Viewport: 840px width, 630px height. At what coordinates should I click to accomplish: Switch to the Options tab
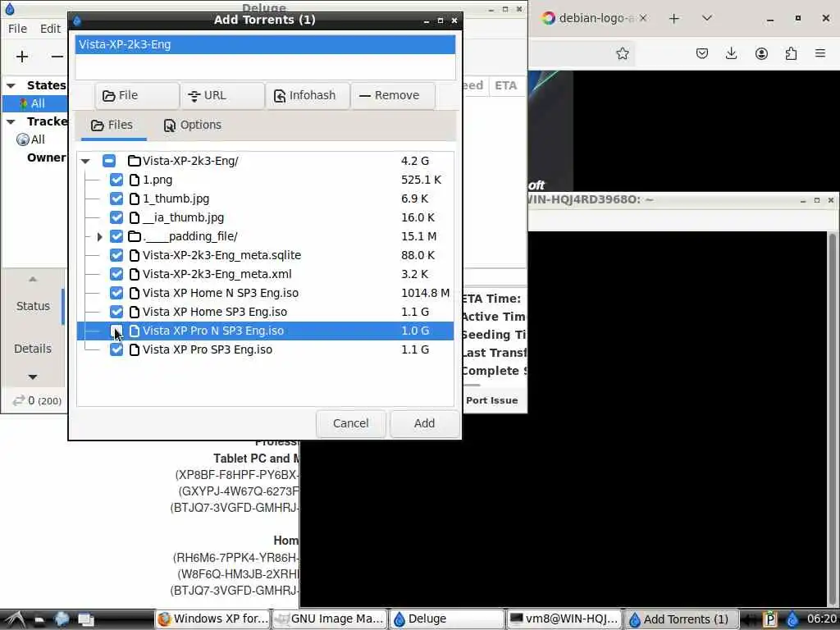click(x=192, y=126)
